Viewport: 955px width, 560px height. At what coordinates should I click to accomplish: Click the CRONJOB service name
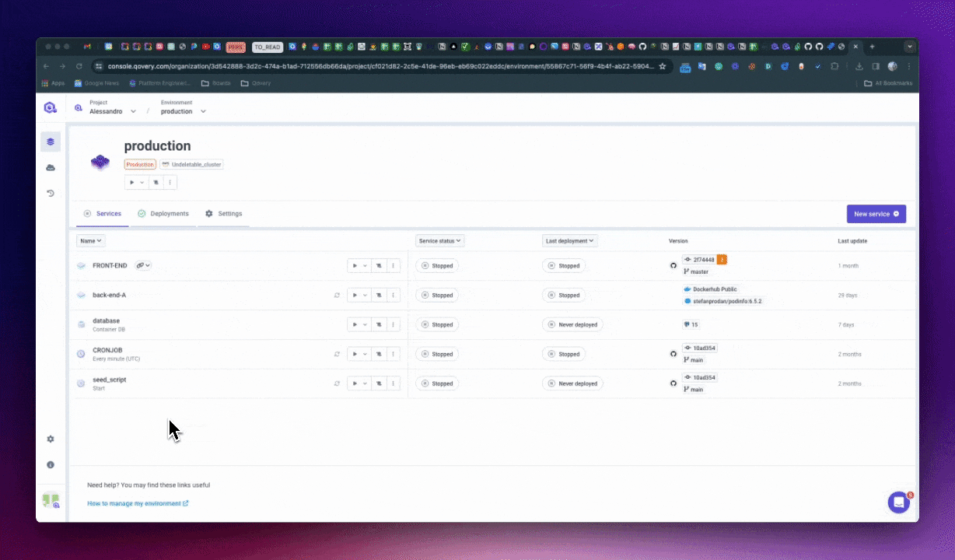(x=107, y=350)
